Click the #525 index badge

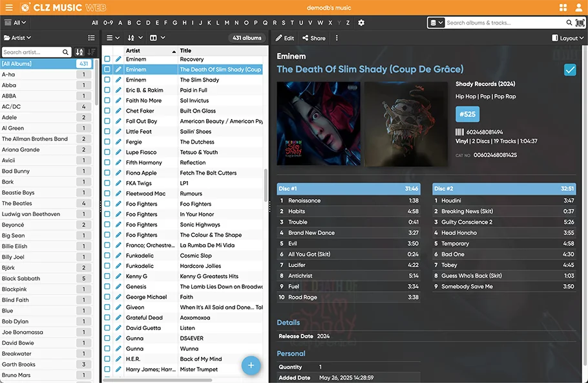coord(467,114)
